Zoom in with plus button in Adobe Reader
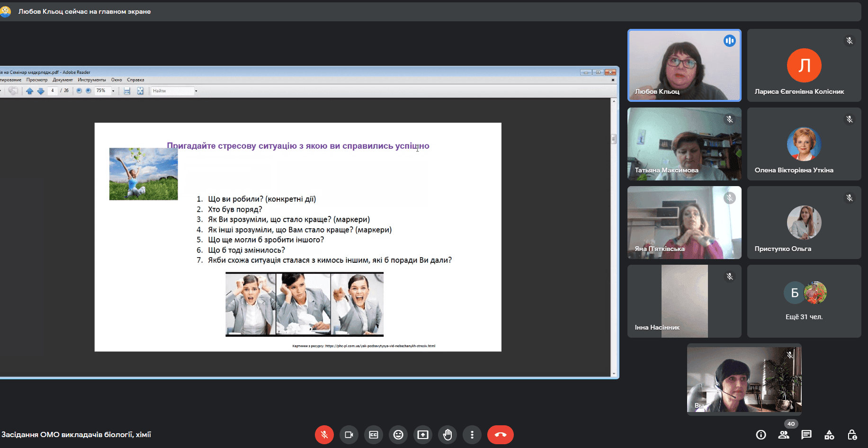 pyautogui.click(x=88, y=91)
